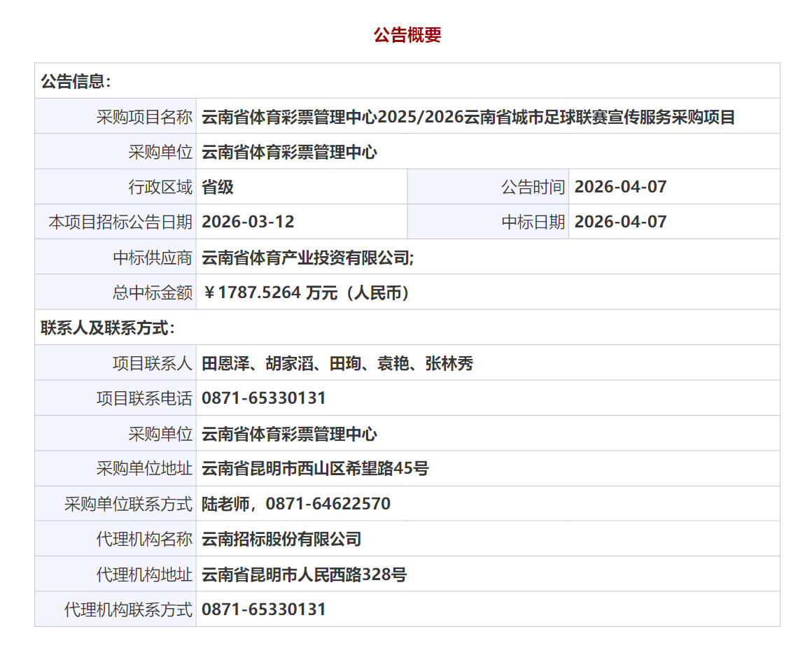
Task: Click the 公告概要 heading
Action: tap(407, 35)
